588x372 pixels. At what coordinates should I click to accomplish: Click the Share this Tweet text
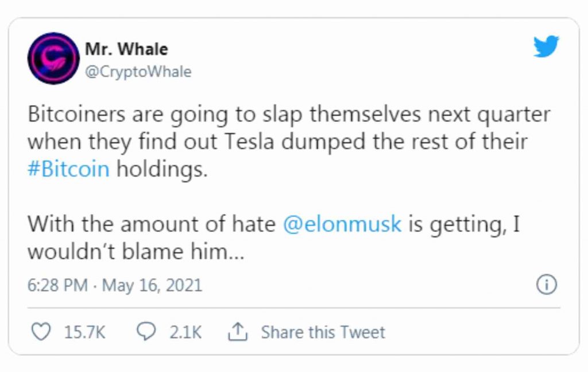coord(323,332)
